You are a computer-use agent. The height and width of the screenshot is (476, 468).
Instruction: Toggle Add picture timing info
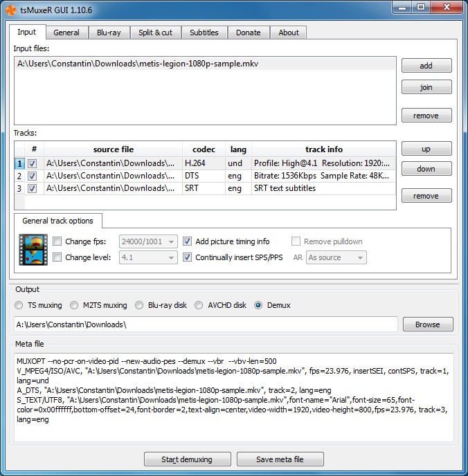[187, 241]
